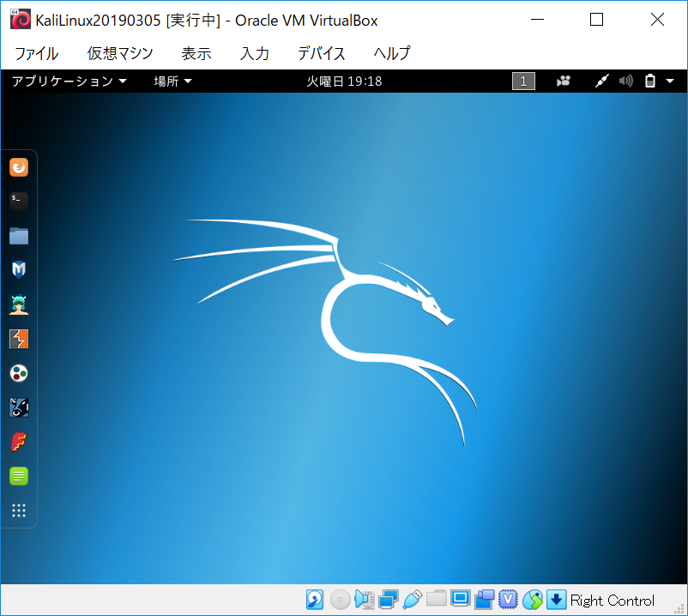
Task: Open the Files folder icon in dock
Action: click(x=19, y=236)
